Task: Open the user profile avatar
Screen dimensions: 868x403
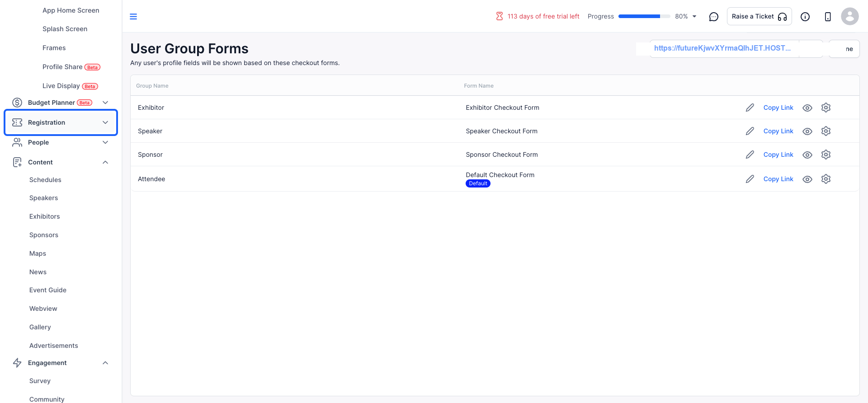Action: [850, 16]
